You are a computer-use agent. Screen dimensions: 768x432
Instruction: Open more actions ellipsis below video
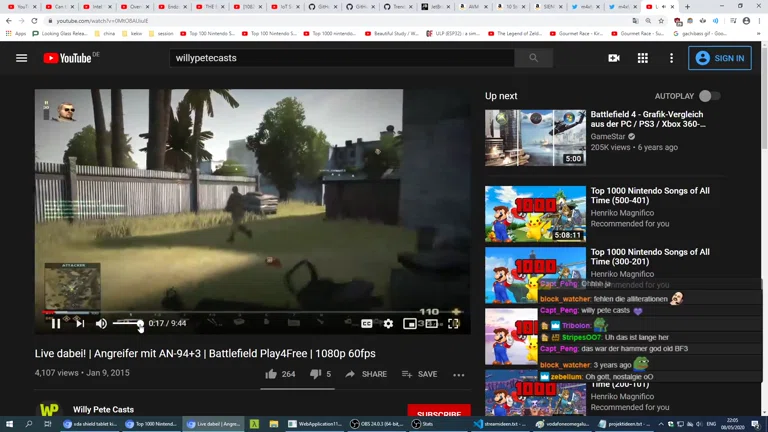pyautogui.click(x=458, y=375)
